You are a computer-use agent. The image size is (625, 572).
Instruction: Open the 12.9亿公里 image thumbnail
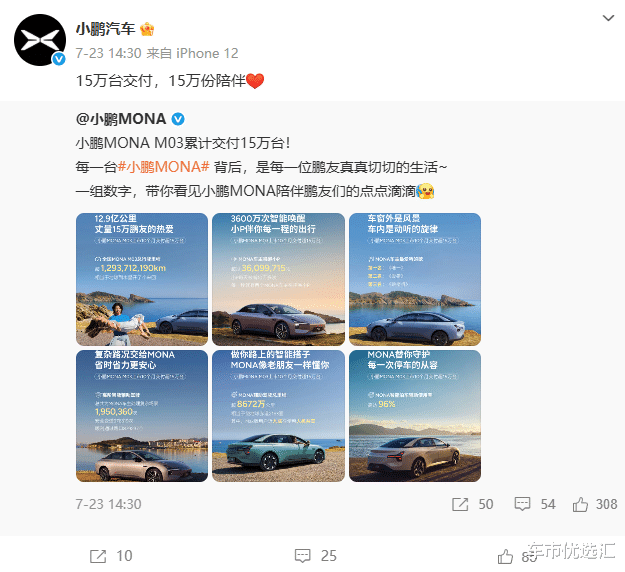(x=142, y=279)
